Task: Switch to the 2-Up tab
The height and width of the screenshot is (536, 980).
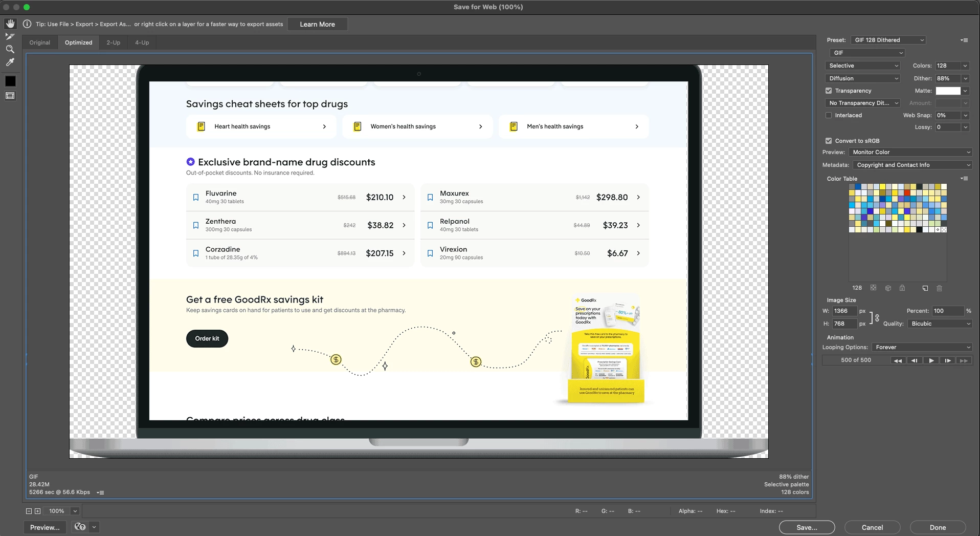Action: click(114, 42)
